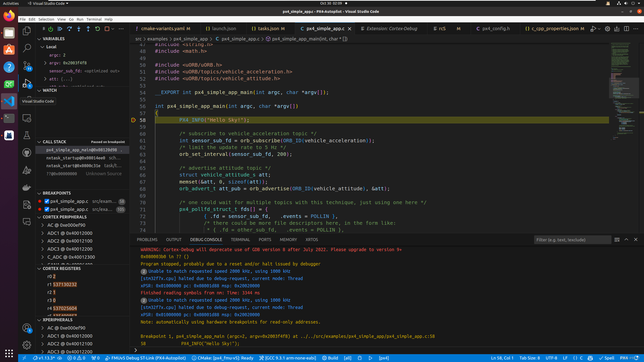Open Accounts menu in activity bar

(x=27, y=328)
